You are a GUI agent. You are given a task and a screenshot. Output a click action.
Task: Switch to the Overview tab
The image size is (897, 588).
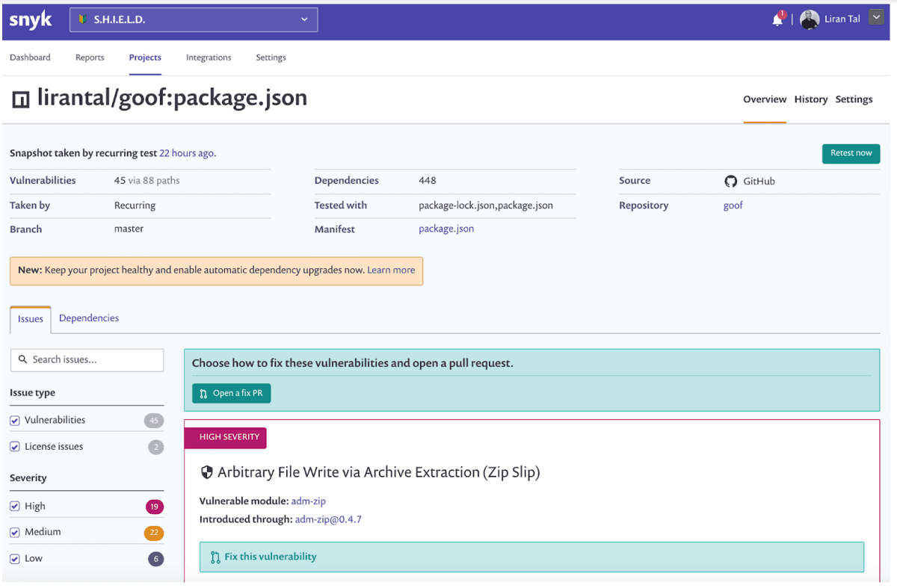765,99
